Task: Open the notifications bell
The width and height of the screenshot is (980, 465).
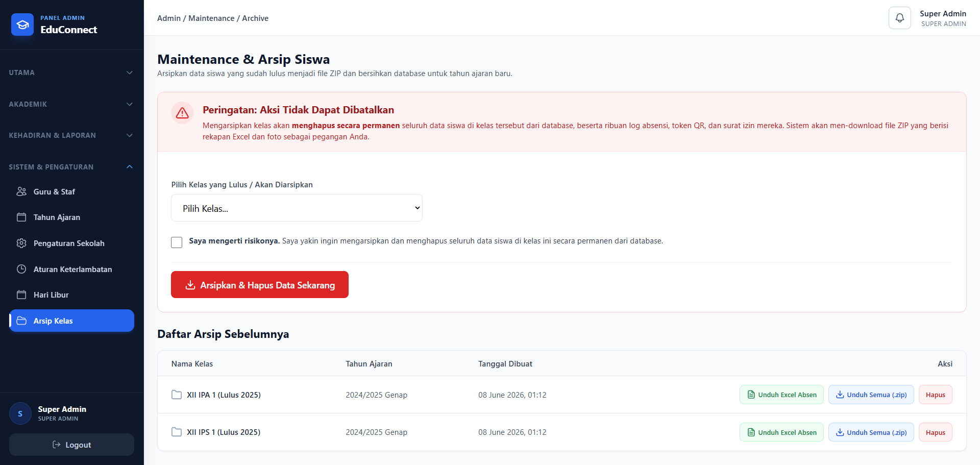Action: 899,18
